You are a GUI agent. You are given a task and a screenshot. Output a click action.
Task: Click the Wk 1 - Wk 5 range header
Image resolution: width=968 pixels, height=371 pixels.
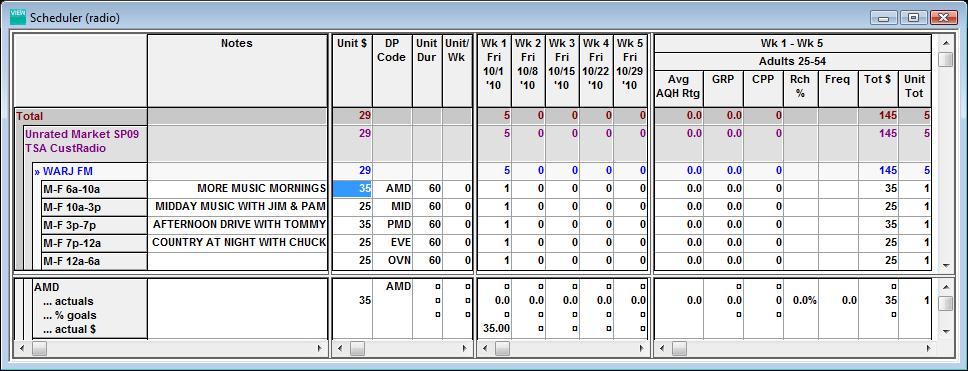point(792,44)
